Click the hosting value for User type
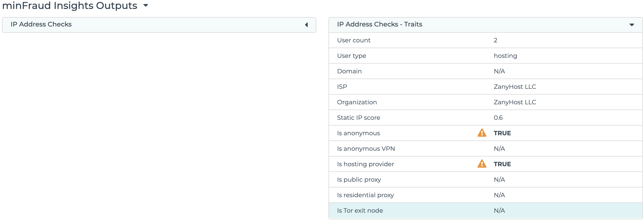 click(x=505, y=56)
